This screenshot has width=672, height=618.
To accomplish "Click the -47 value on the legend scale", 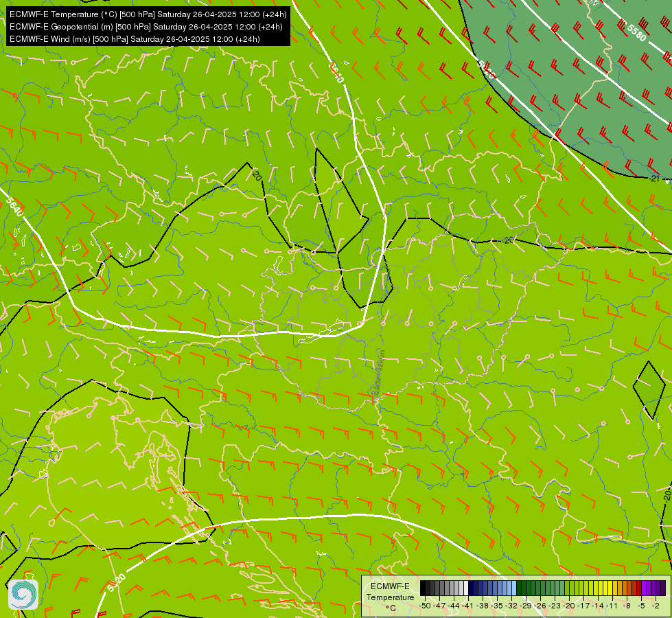I will 439,606.
